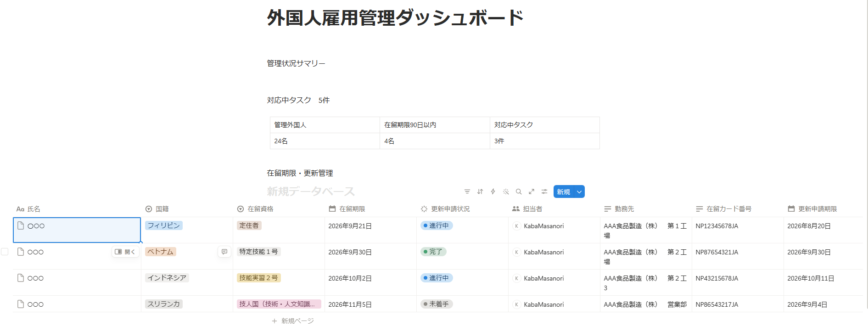The width and height of the screenshot is (868, 332).
Task: Add a row with 新規ページ
Action: 293,321
